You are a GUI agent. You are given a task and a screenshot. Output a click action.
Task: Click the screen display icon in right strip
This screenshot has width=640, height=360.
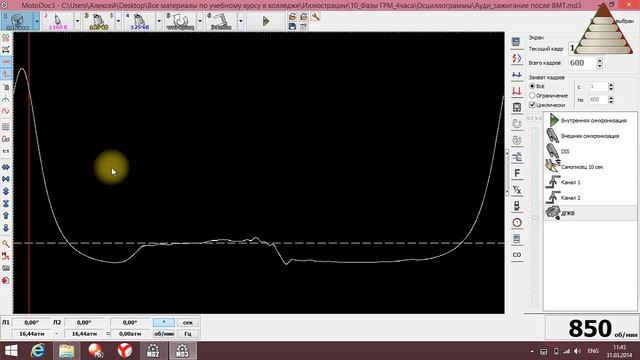pyautogui.click(x=516, y=42)
